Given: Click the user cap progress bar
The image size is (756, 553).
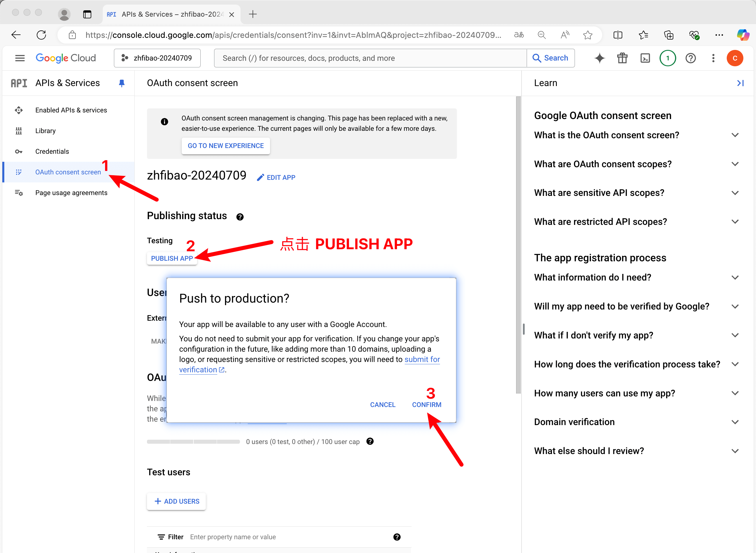Looking at the screenshot, I should (x=193, y=442).
